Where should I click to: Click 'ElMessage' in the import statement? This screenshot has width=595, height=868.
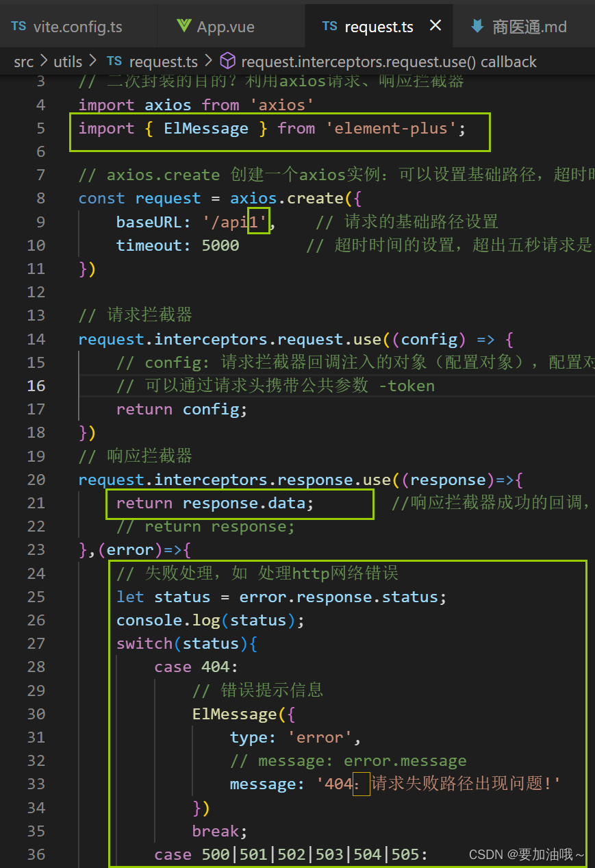click(206, 128)
